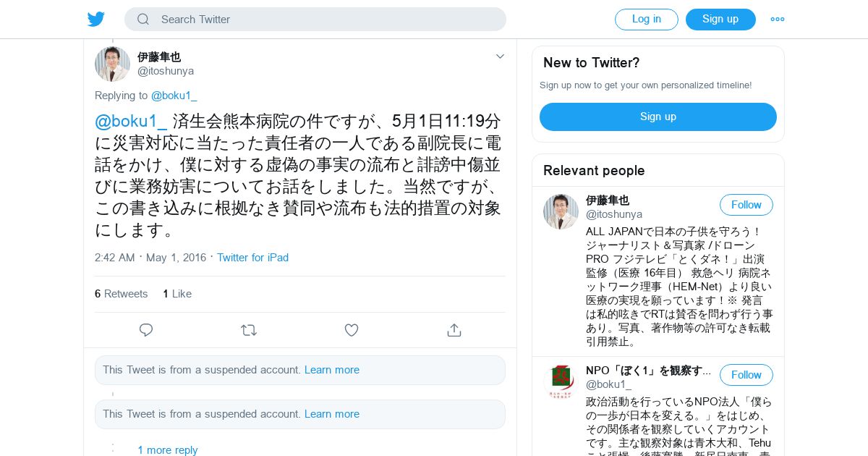The width and height of the screenshot is (868, 456).
Task: Click the Twitter bird logo
Action: (96, 20)
